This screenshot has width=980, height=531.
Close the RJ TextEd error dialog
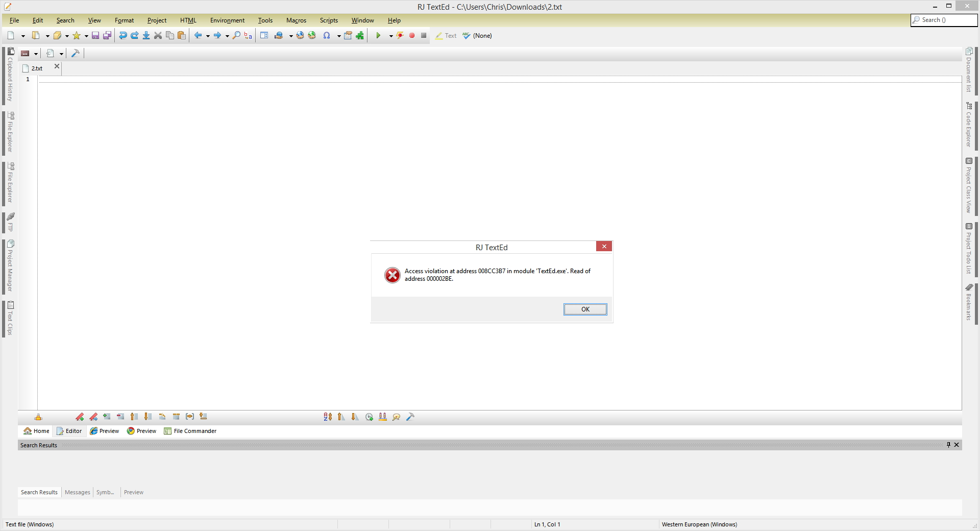(x=604, y=247)
